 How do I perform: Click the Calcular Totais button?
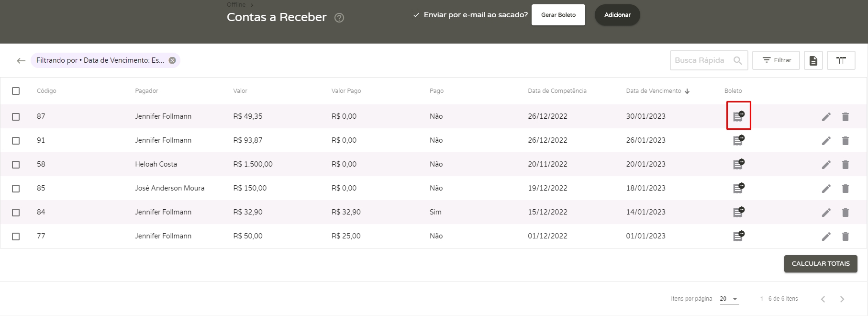click(820, 264)
